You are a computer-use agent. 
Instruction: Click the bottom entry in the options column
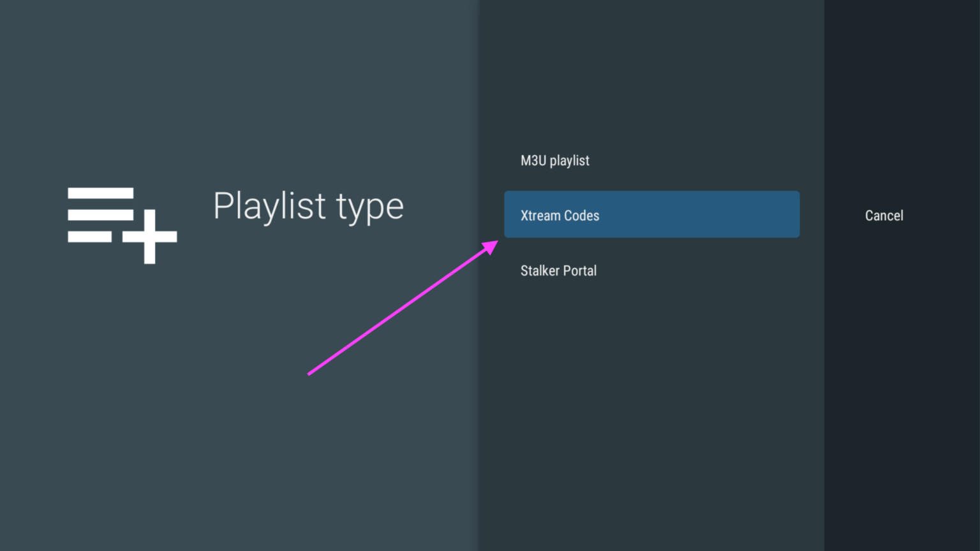558,270
